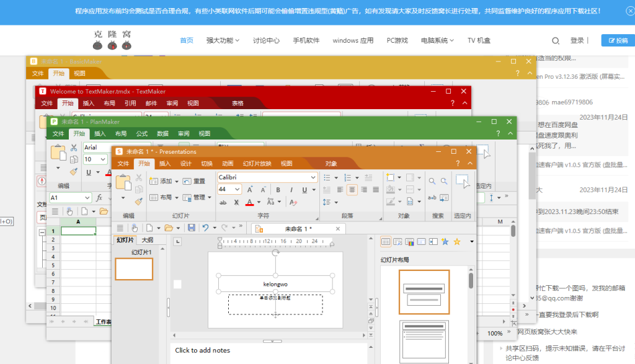Click the search magnifier icon in Presentations ribbon
This screenshot has width=635, height=364.
432,181
